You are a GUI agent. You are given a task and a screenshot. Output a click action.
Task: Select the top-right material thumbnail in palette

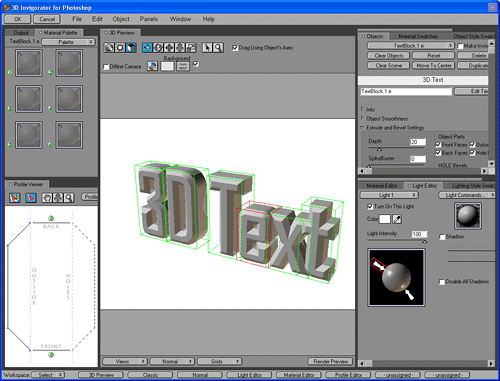coord(69,63)
